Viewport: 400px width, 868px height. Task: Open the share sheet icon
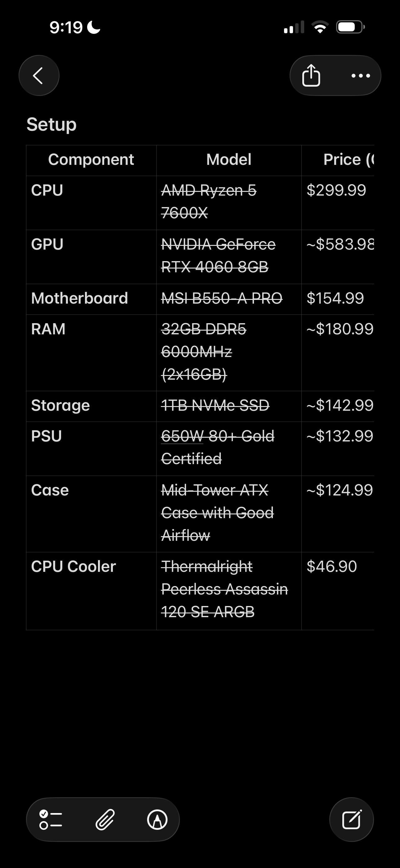click(x=311, y=75)
